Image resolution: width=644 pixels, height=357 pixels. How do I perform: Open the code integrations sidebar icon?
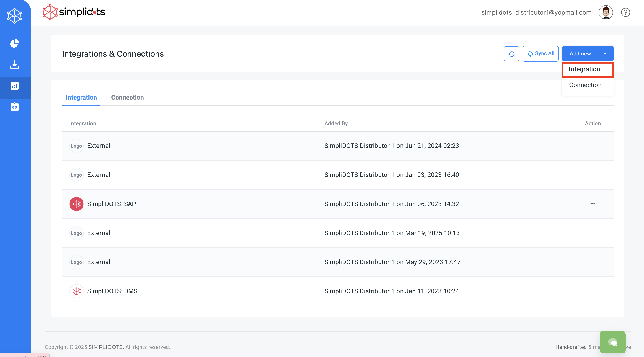click(x=15, y=107)
